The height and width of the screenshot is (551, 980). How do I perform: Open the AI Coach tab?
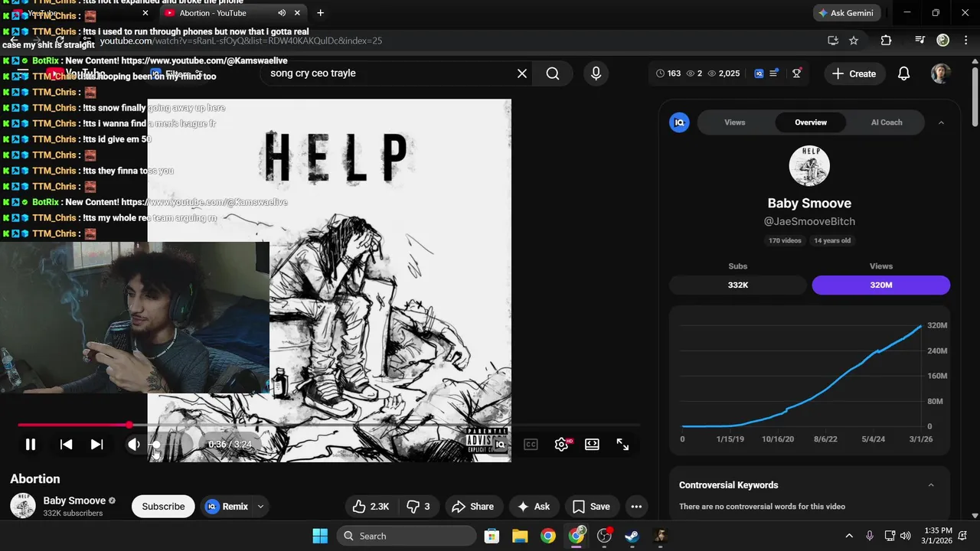[887, 122]
